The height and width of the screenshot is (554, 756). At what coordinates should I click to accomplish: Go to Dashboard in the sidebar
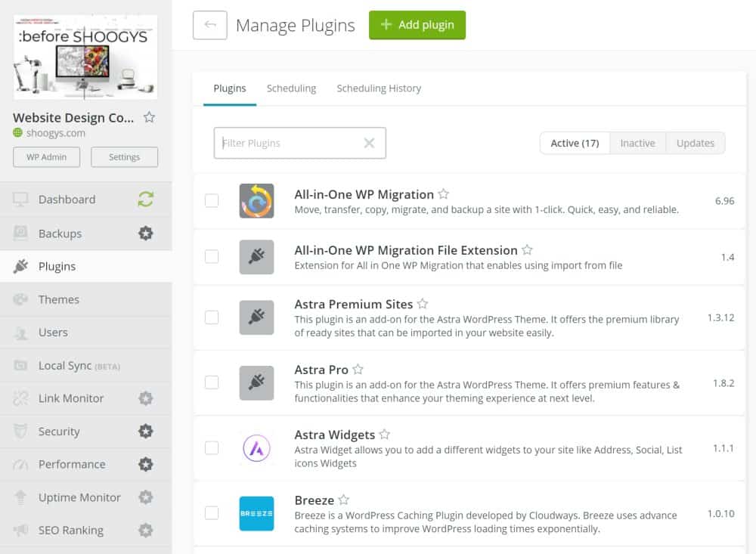click(86, 199)
